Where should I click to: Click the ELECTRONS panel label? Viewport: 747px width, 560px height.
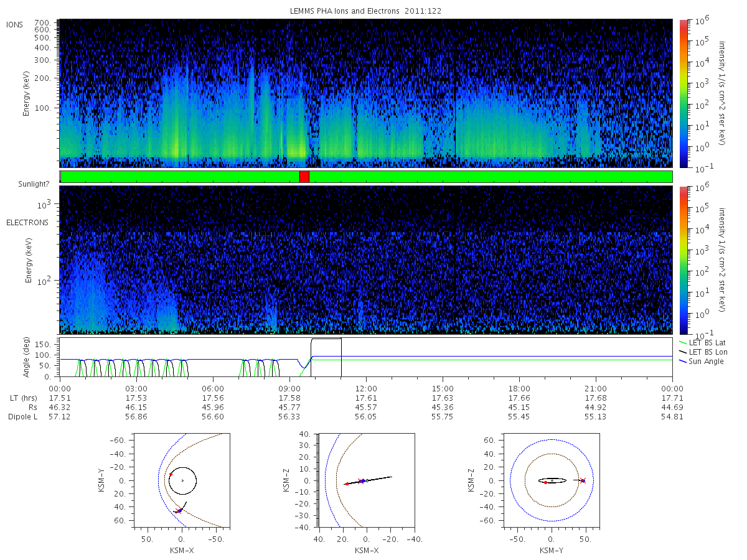[27, 222]
